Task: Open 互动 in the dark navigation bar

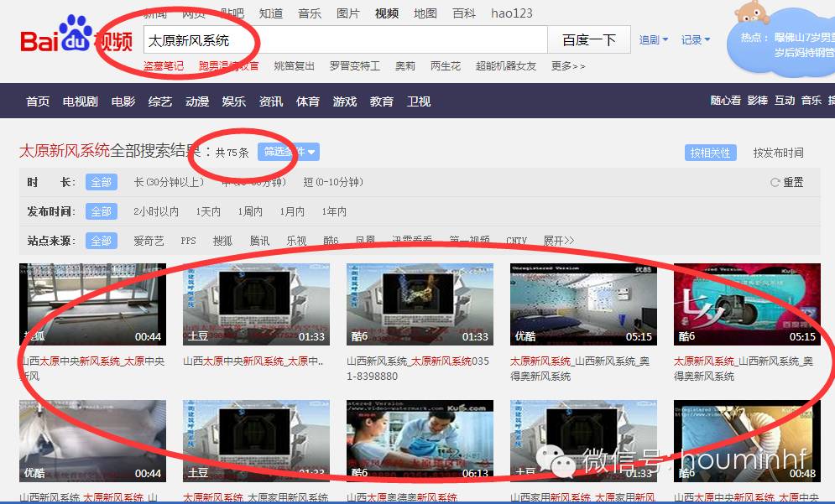Action: [x=785, y=100]
